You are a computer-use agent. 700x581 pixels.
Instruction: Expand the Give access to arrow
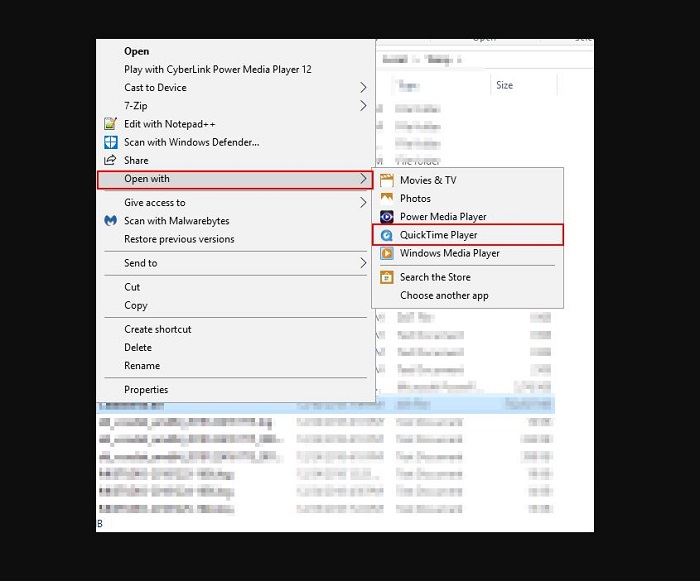click(363, 203)
